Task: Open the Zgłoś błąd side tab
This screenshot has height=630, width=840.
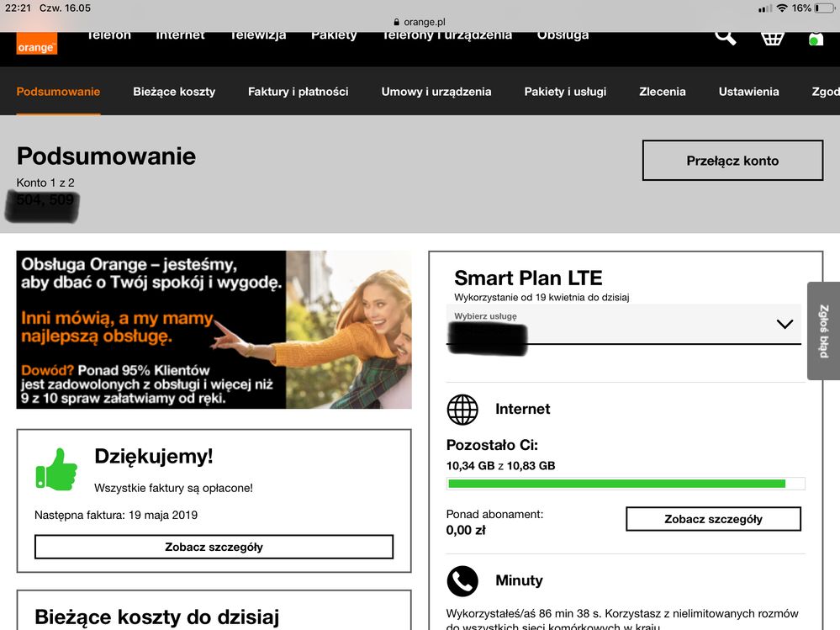Action: coord(823,331)
